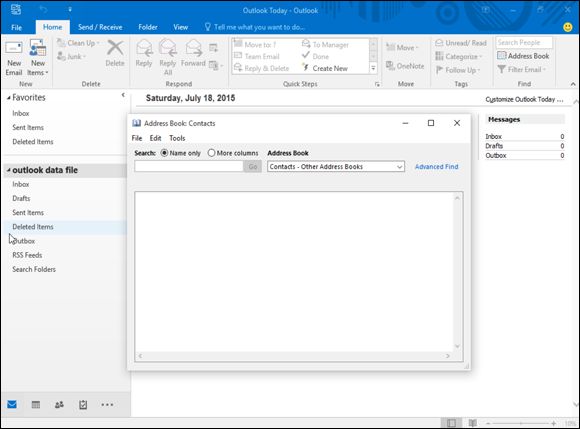Image resolution: width=580 pixels, height=429 pixels.
Task: Collapse the ribbon with the arrow
Action: coord(573,84)
